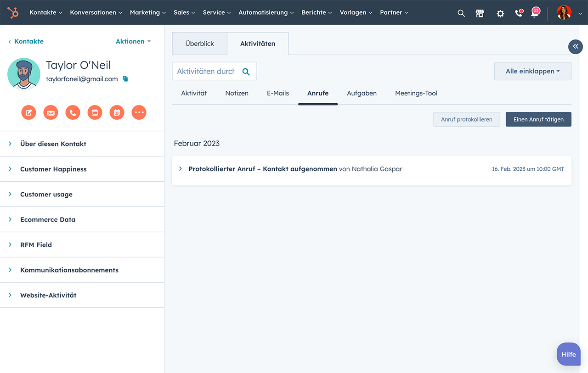Open more actions with the ellipsis icon
This screenshot has width=588, height=373.
pos(139,112)
